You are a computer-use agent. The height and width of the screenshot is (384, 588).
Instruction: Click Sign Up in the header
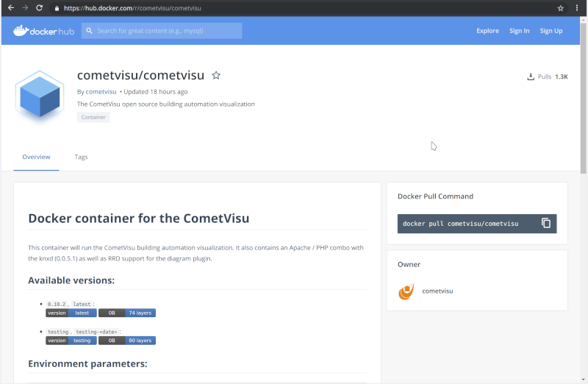tap(551, 31)
